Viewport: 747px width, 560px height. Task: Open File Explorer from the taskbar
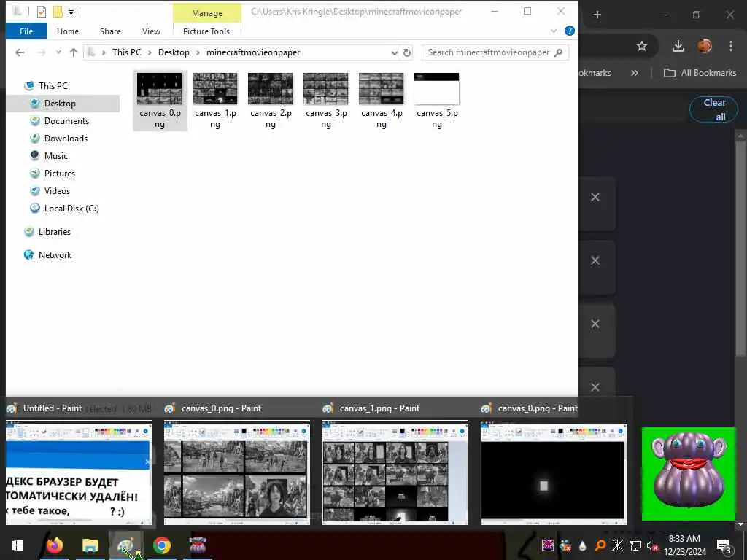click(90, 545)
